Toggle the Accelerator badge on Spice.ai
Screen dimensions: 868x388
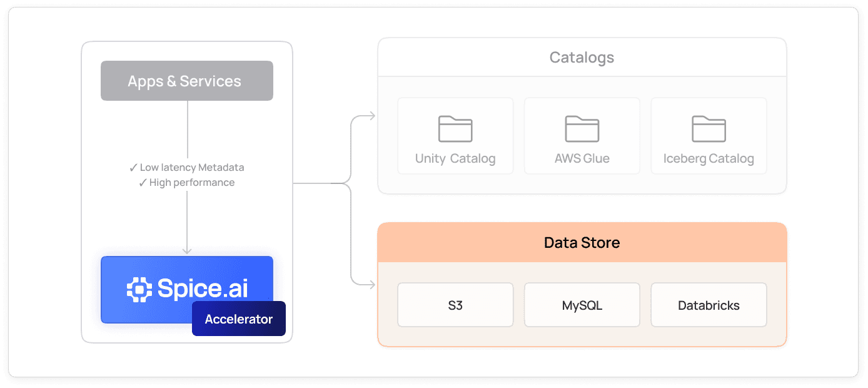click(x=238, y=319)
